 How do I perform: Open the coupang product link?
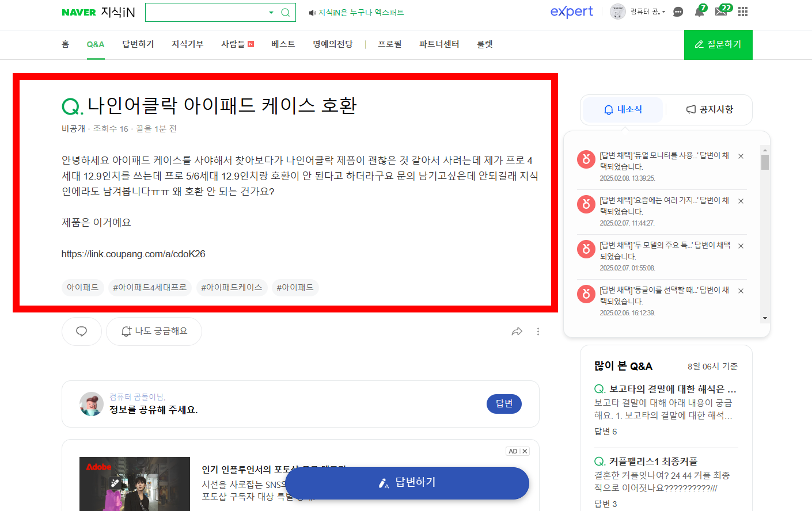point(134,254)
